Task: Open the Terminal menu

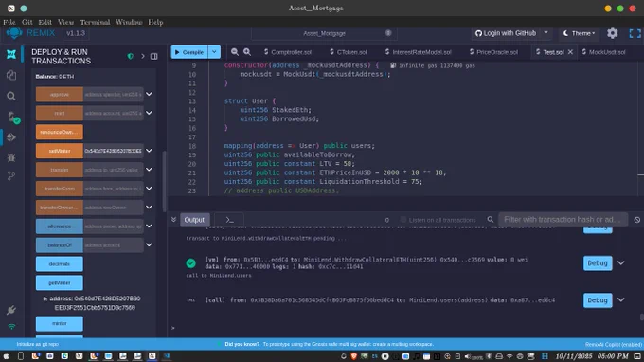Action: 95,22
